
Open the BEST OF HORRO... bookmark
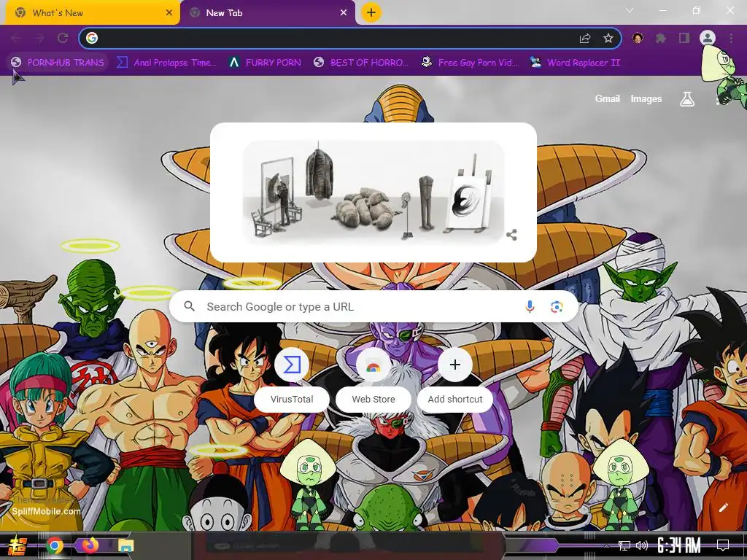pyautogui.click(x=361, y=63)
